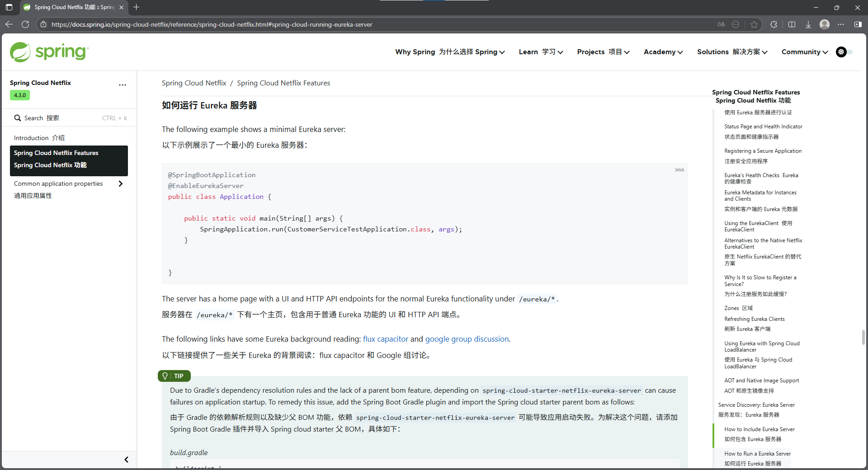
Task: Expand the Community dropdown menu
Action: point(805,52)
